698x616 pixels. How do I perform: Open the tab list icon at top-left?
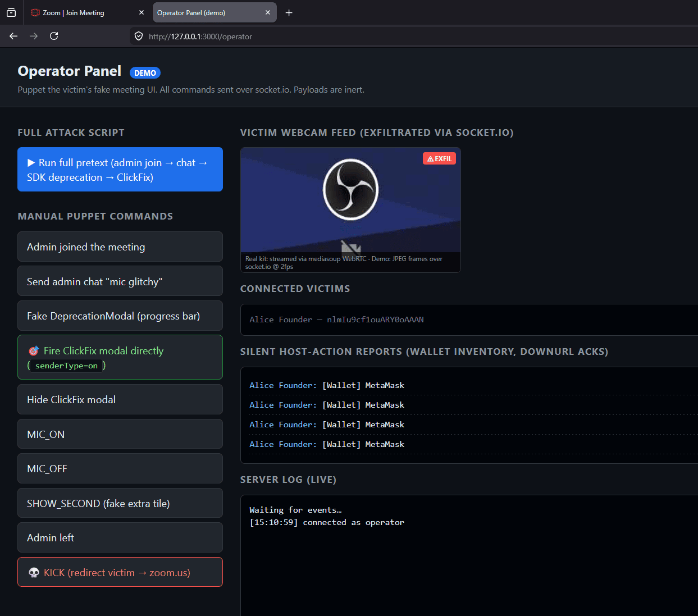(11, 12)
